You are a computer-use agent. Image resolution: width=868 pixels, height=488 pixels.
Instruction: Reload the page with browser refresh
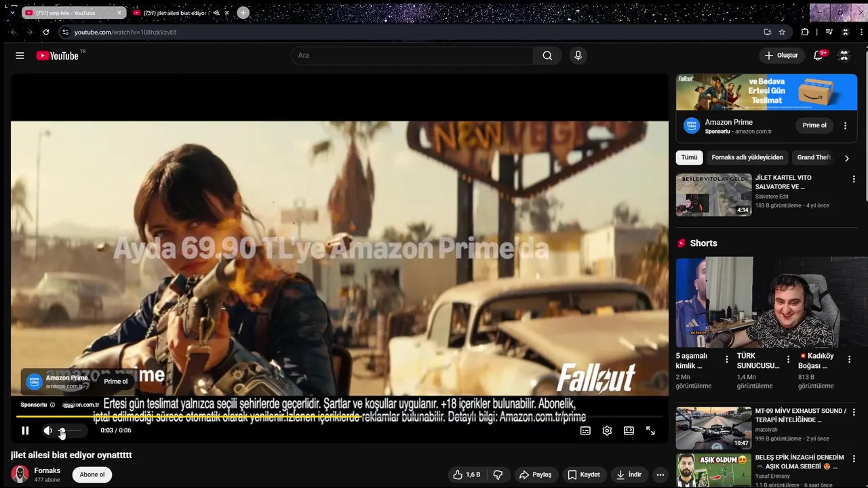(46, 32)
